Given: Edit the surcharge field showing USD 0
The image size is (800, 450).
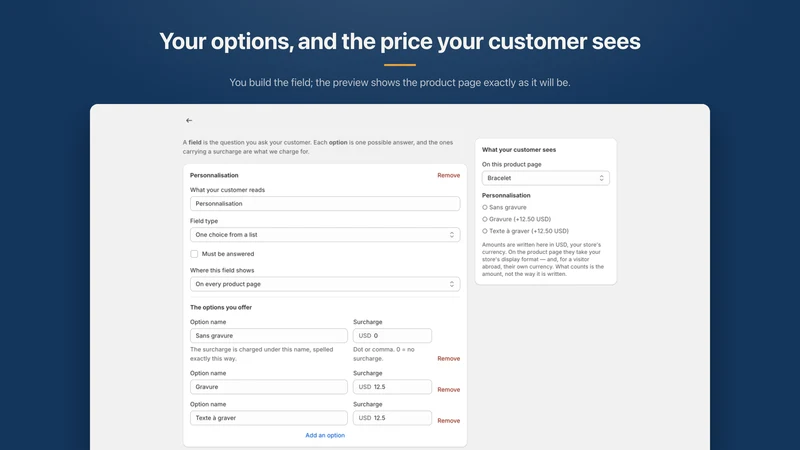Looking at the screenshot, I should (x=392, y=336).
